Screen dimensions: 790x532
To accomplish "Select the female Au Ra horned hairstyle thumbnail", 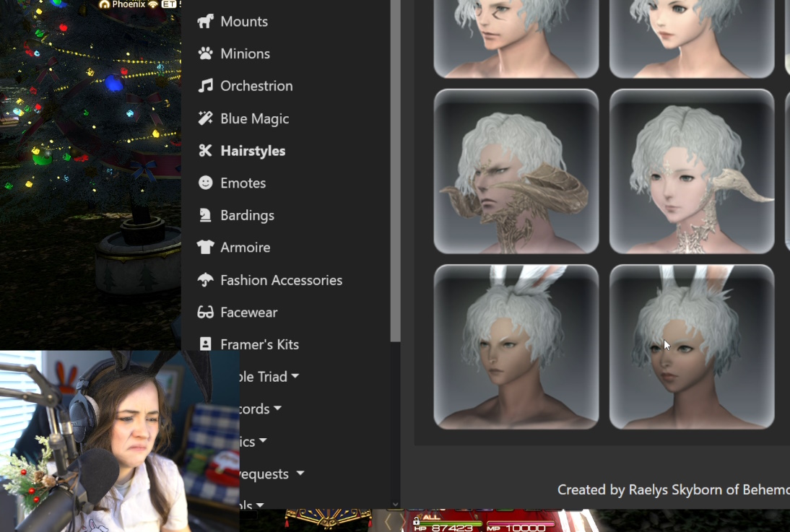I will (x=692, y=171).
